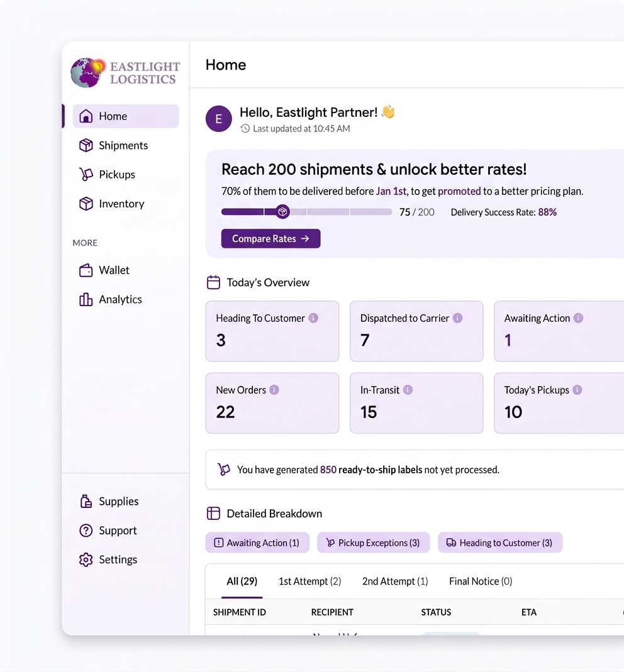
Task: Click the shipment progress bar handle
Action: coord(282,212)
